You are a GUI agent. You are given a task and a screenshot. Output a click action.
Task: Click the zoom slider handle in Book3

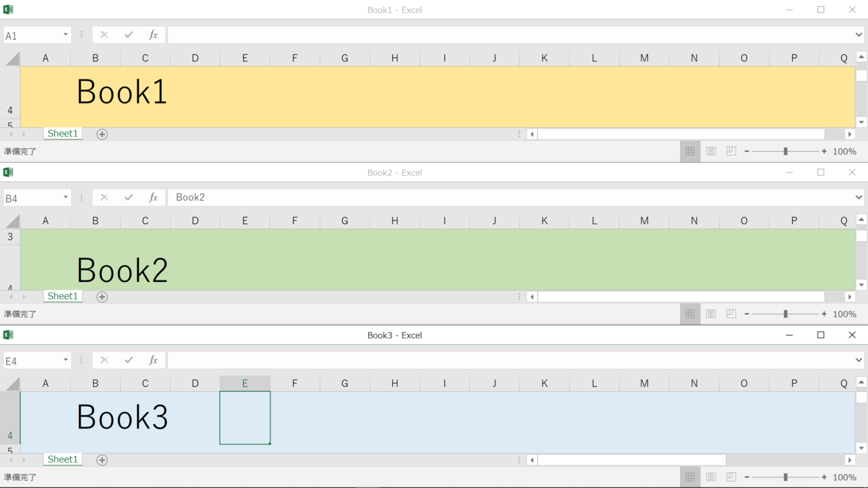[786, 477]
